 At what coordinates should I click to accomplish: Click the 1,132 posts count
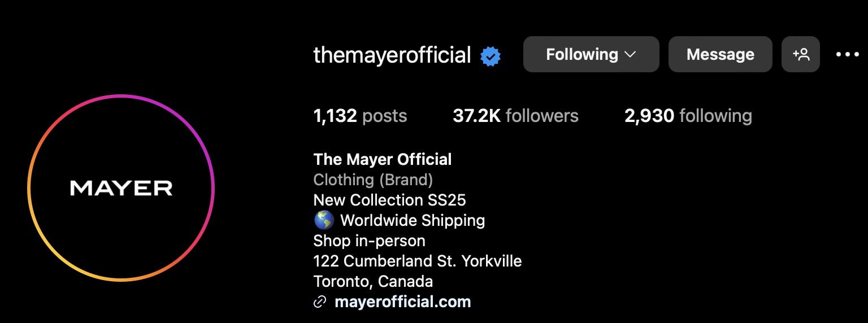(x=360, y=116)
